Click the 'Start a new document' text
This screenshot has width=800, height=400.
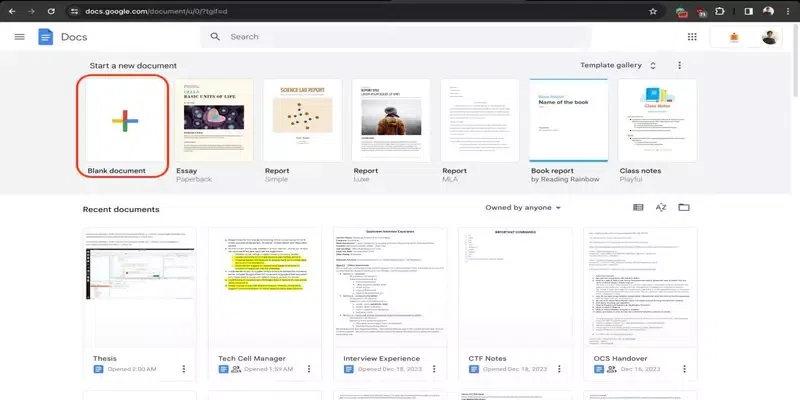point(133,66)
